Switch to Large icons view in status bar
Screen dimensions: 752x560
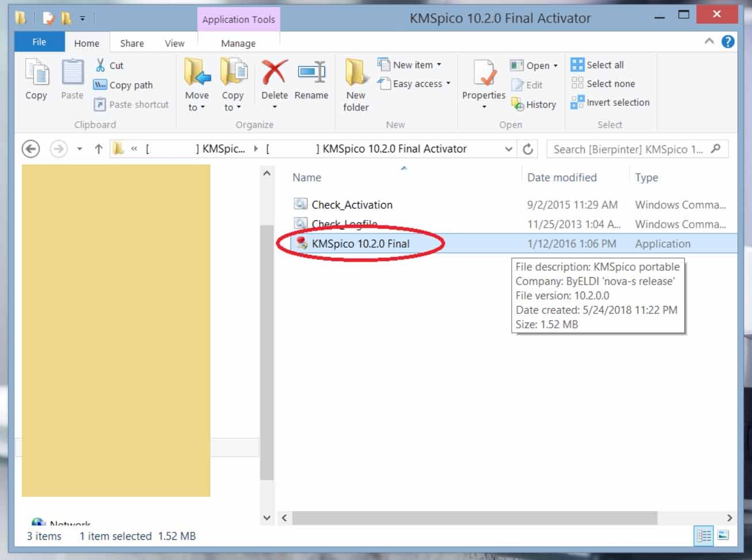point(723,536)
